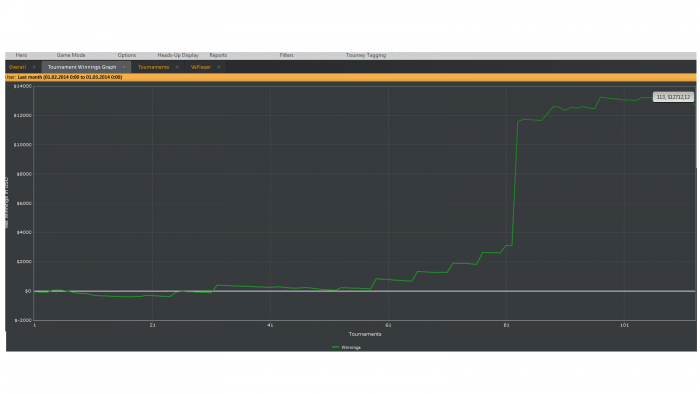Click the Last month filter bar
The image size is (700, 394).
click(x=350, y=77)
